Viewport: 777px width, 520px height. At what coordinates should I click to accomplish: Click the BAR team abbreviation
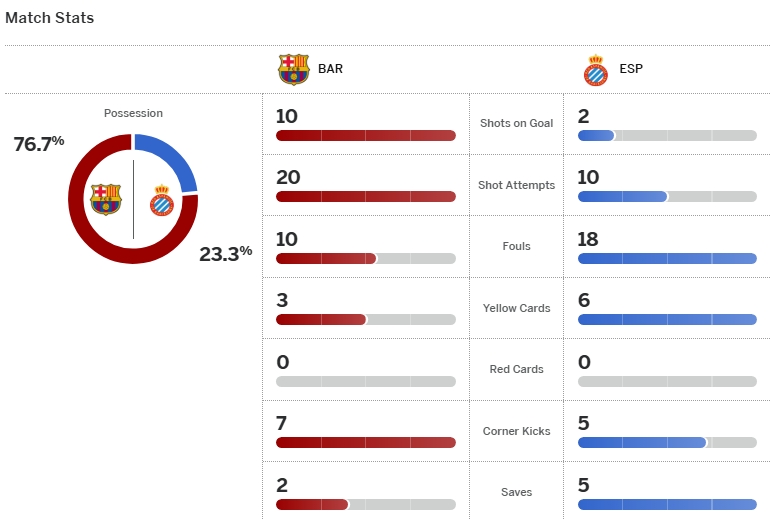pos(330,70)
